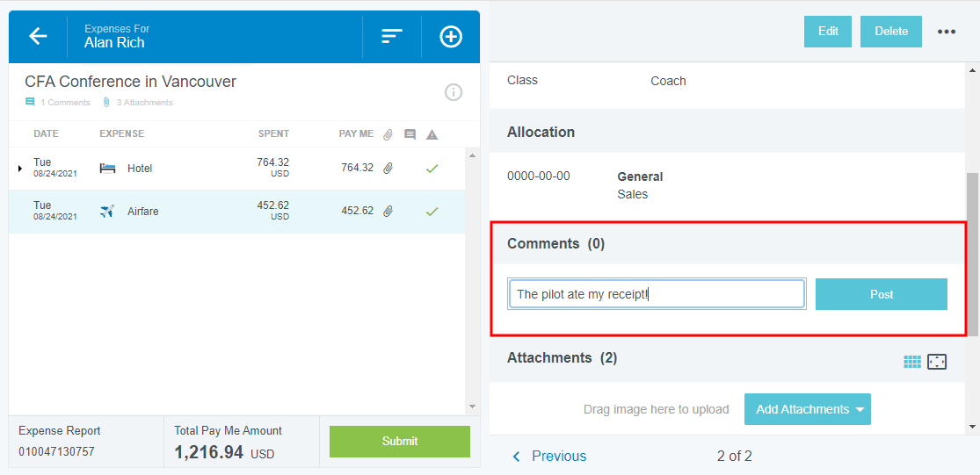Open the sort expenses icon
This screenshot has width=980, height=475.
[x=392, y=36]
